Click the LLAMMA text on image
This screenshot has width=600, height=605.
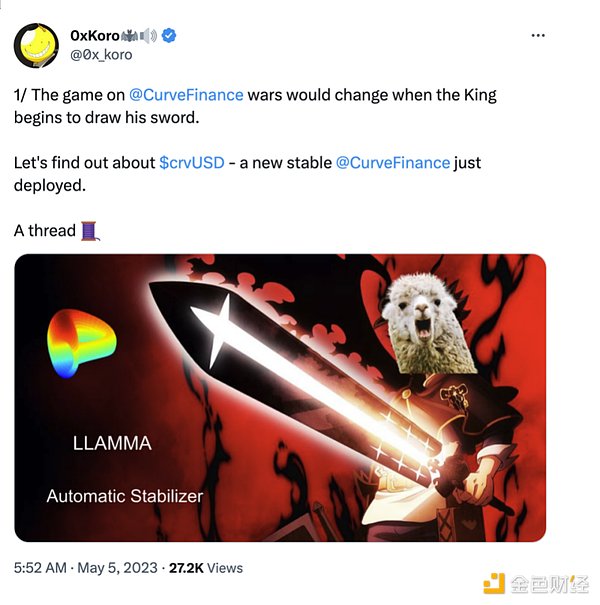pyautogui.click(x=112, y=443)
